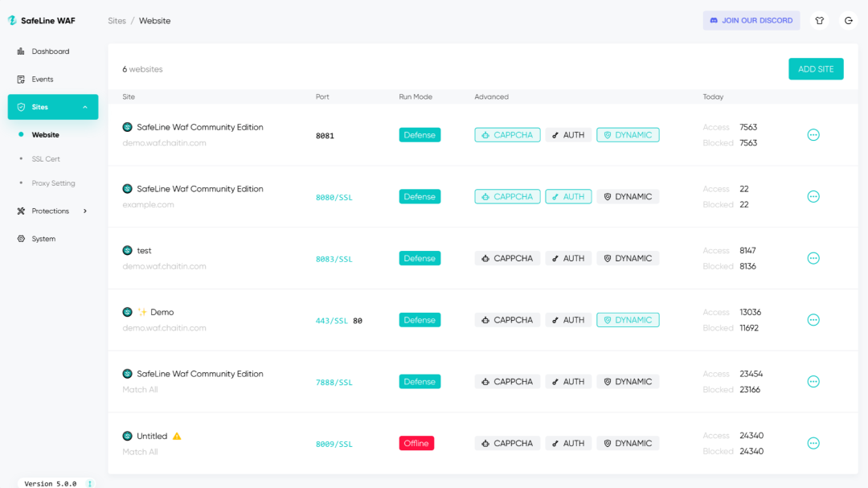The height and width of the screenshot is (488, 868).
Task: Change Defense run mode for the example.com site
Action: point(420,197)
